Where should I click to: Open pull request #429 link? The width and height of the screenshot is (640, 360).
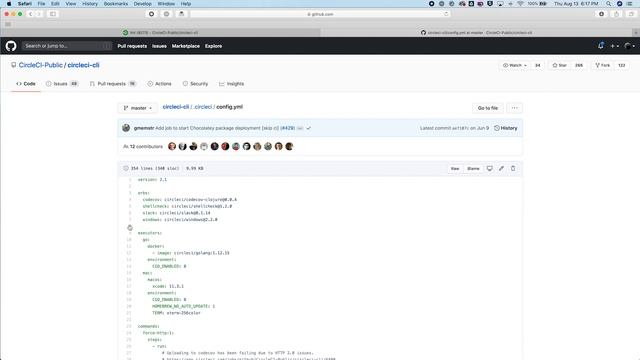pos(288,128)
